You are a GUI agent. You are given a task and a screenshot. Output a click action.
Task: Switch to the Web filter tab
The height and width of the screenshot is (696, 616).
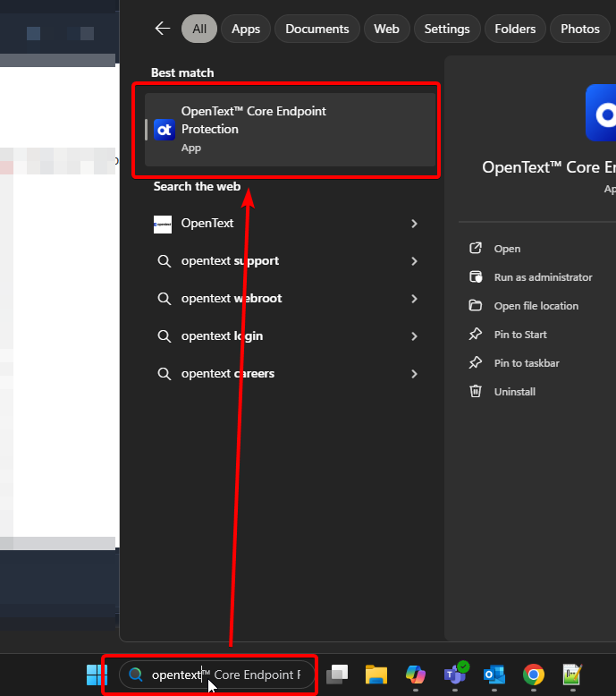[386, 29]
